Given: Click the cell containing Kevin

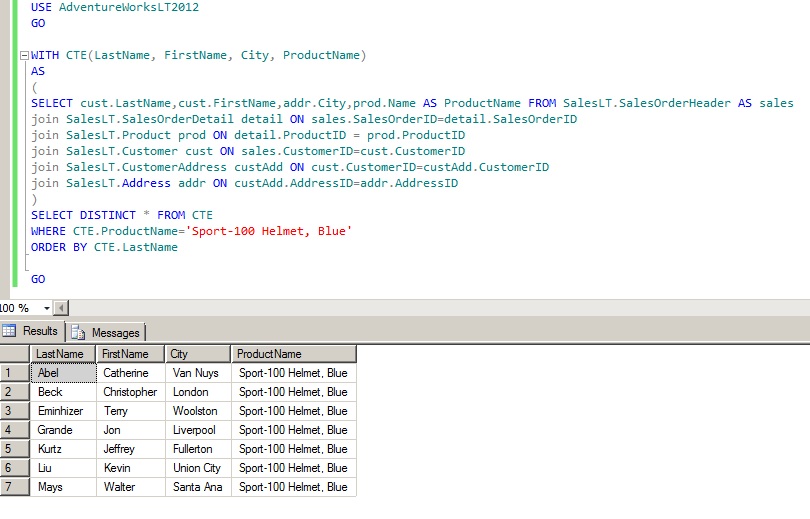Looking at the screenshot, I should pyautogui.click(x=131, y=468).
